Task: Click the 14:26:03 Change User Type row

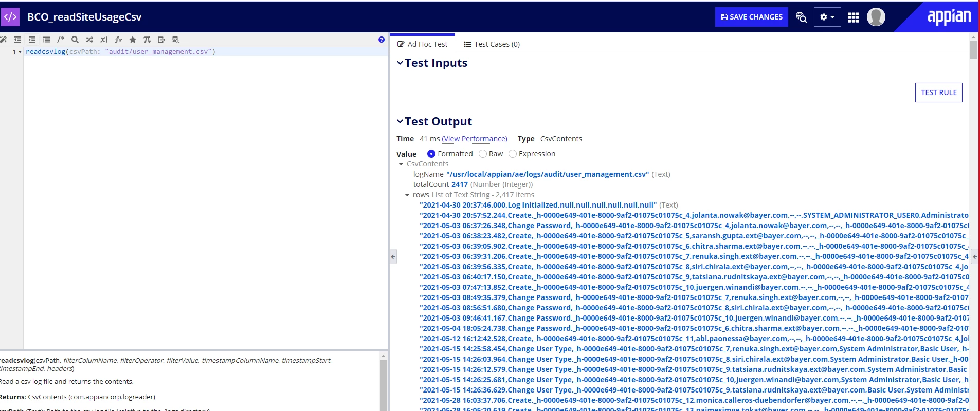Action: (x=694, y=359)
